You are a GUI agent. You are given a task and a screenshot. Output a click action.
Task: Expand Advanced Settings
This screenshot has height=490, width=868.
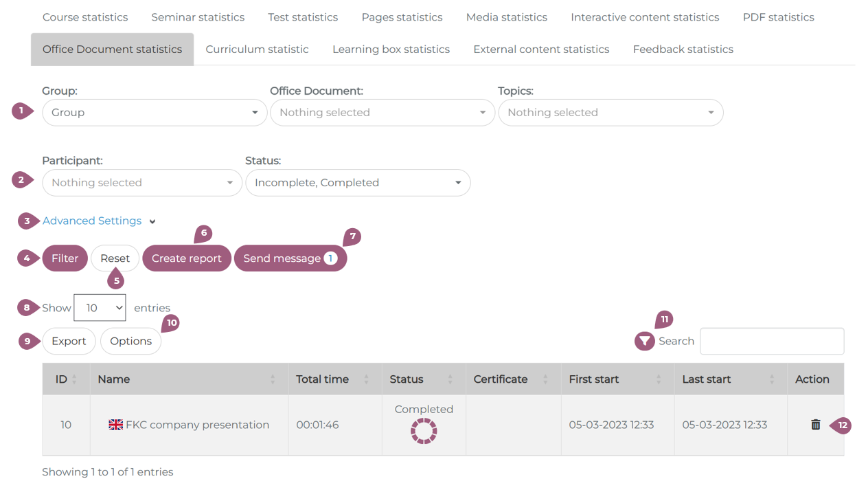coord(92,221)
